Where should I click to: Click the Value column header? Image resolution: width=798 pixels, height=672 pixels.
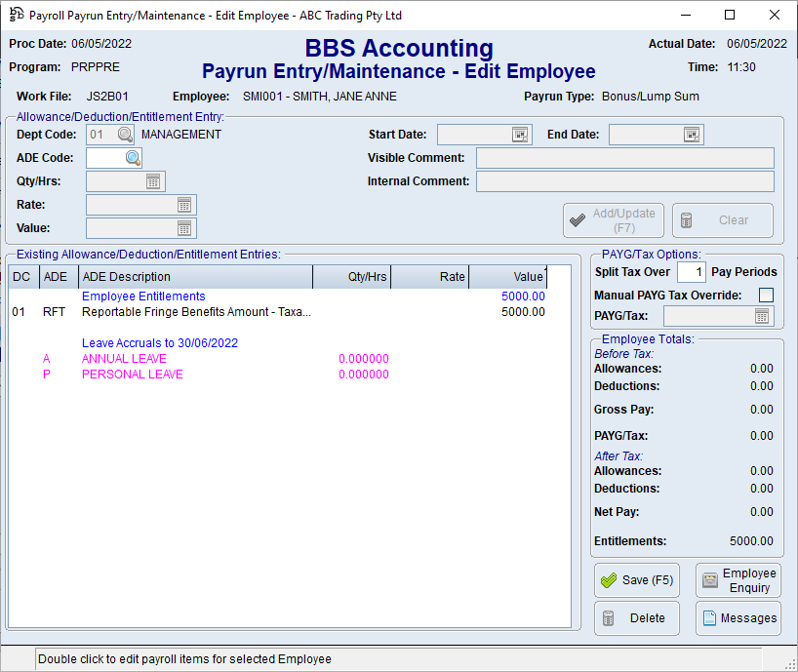point(507,277)
